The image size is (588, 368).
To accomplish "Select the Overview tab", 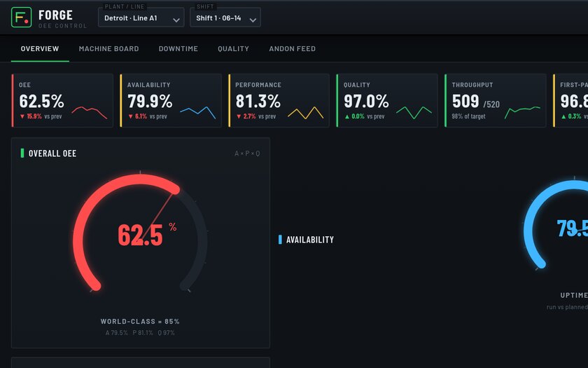I will [40, 49].
